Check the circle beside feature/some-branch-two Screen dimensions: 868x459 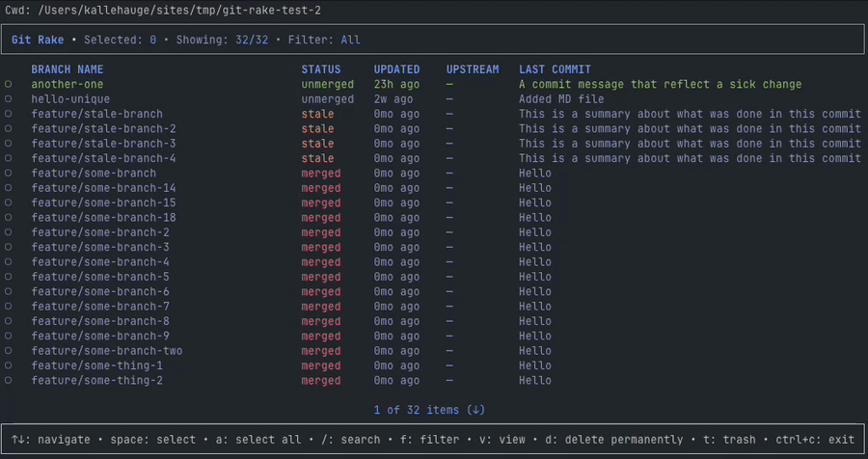tap(9, 351)
